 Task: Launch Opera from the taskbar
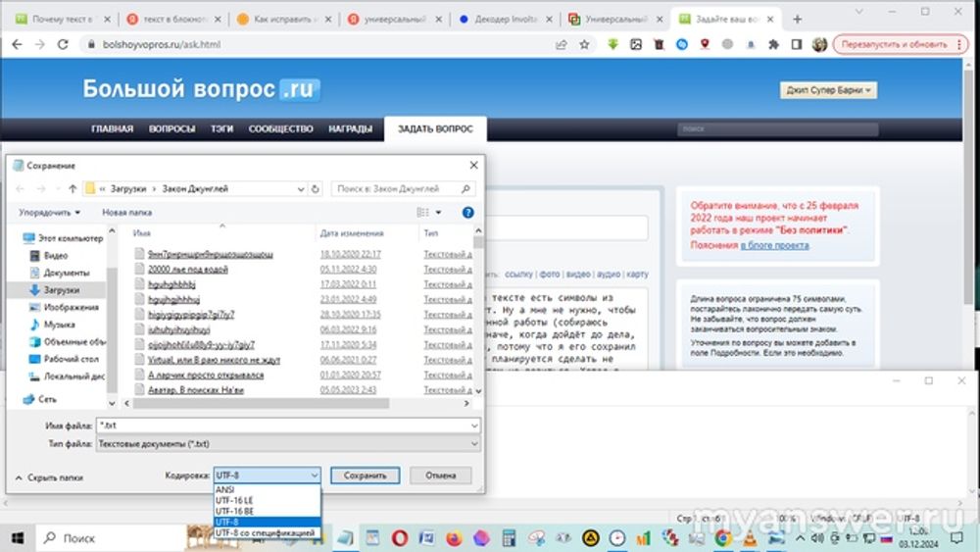coord(400,538)
